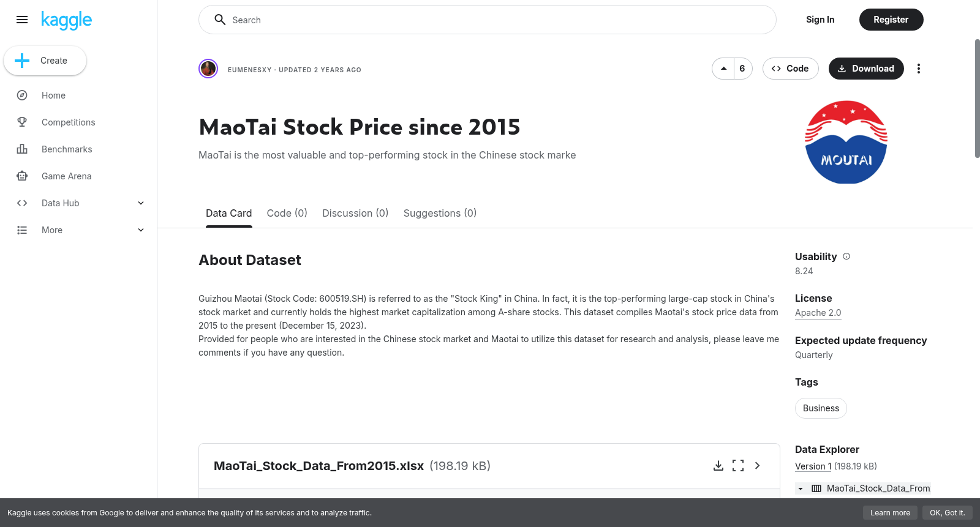
Task: Open the hamburger navigation menu
Action: (22, 20)
